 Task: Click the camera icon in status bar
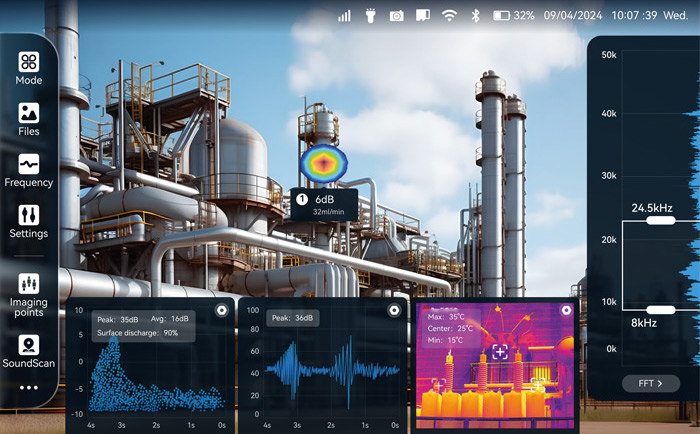(x=396, y=16)
